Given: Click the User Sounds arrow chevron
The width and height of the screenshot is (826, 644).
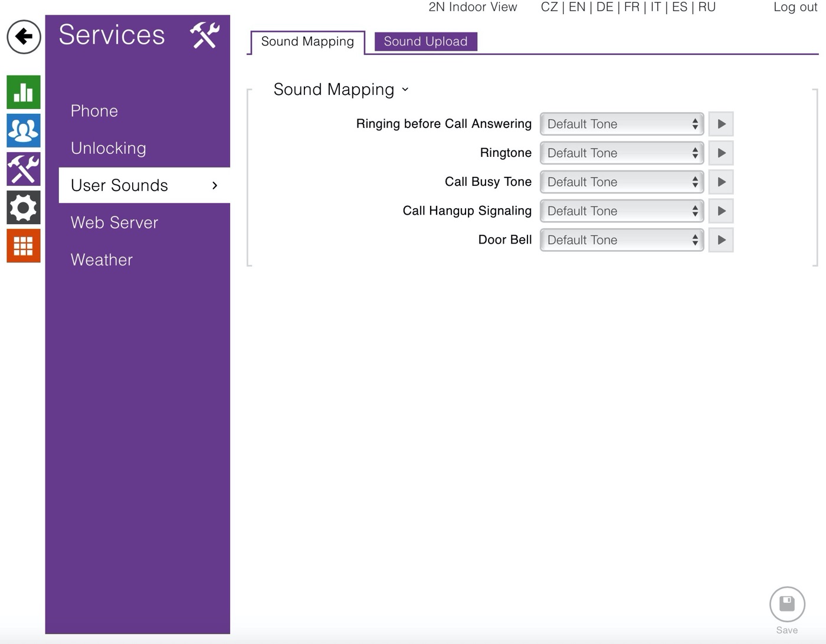Looking at the screenshot, I should 215,185.
